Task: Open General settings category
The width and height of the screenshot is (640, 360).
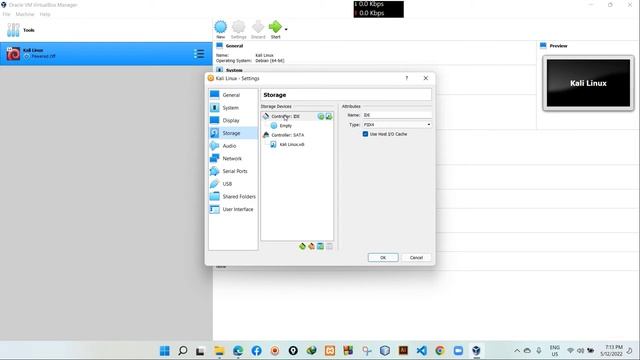Action: (233, 95)
